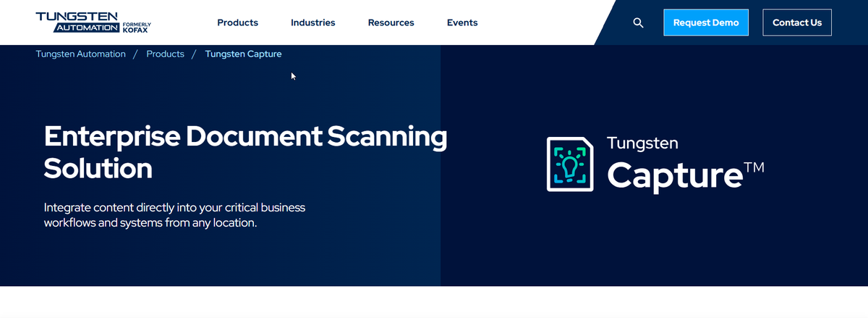Click the first slash separator in breadcrumb
The image size is (868, 318).
click(136, 54)
